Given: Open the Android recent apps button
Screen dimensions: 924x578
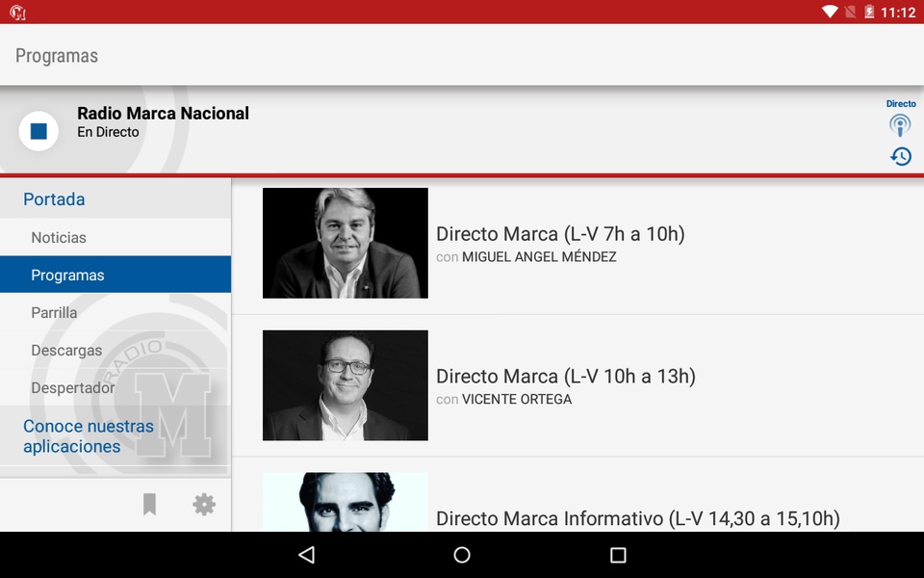Looking at the screenshot, I should click(x=618, y=555).
